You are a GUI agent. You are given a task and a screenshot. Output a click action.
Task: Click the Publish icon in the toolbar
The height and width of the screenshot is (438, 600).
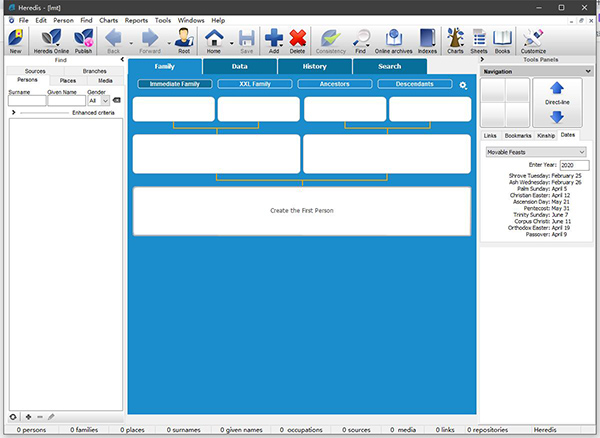coord(83,39)
